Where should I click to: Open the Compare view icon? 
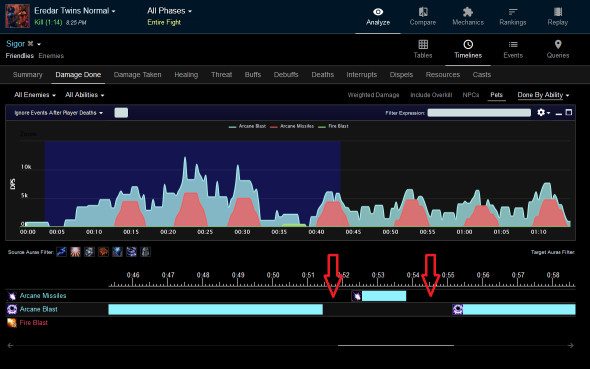[x=423, y=12]
